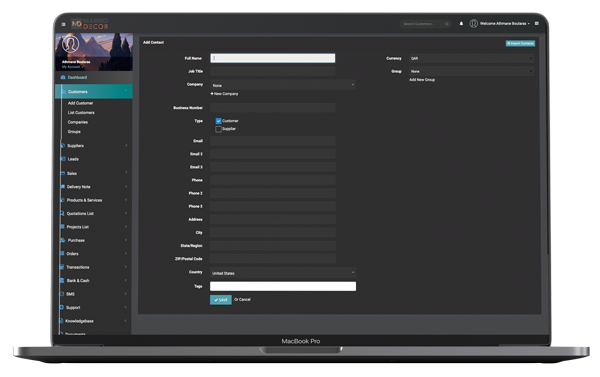Screen dimensions: 600x377
Task: Check the Supplier type checkbox
Action: coord(218,129)
